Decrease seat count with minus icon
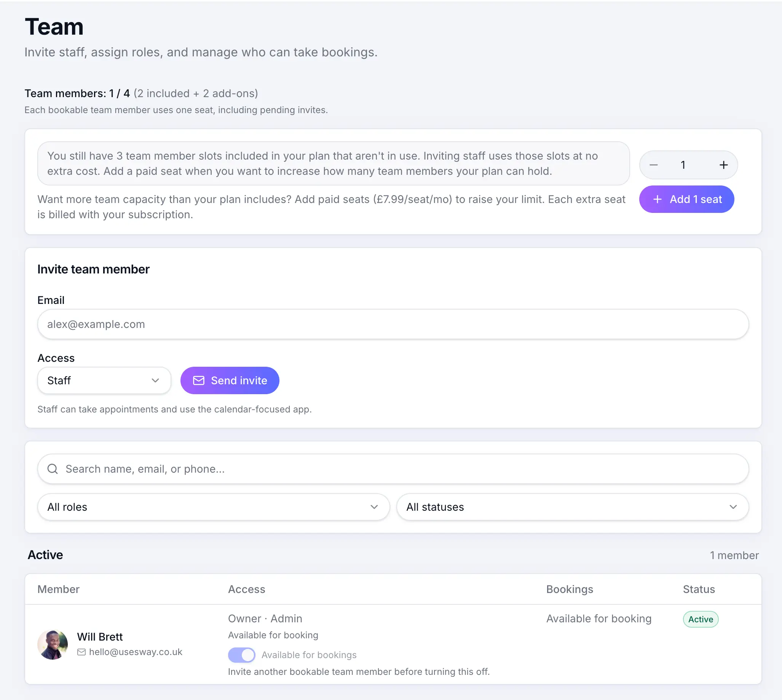Image resolution: width=782 pixels, height=700 pixels. click(653, 165)
